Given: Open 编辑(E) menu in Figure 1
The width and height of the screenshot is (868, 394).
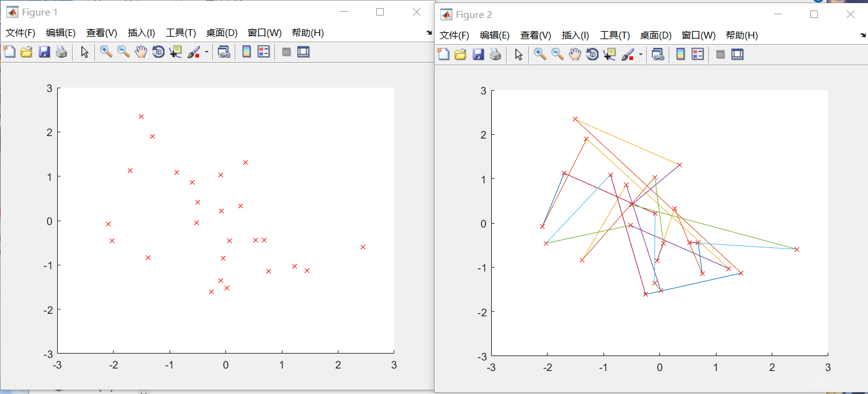Looking at the screenshot, I should click(x=61, y=33).
